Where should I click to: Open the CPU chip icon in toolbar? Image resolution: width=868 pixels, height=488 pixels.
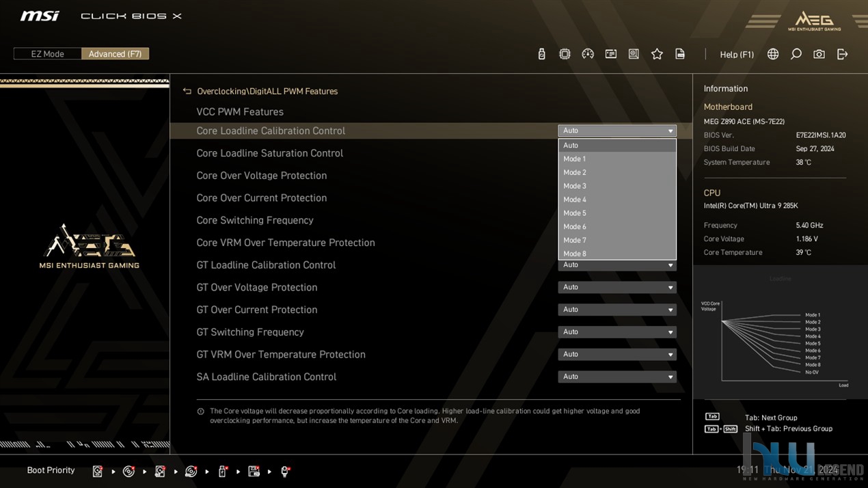coord(565,54)
